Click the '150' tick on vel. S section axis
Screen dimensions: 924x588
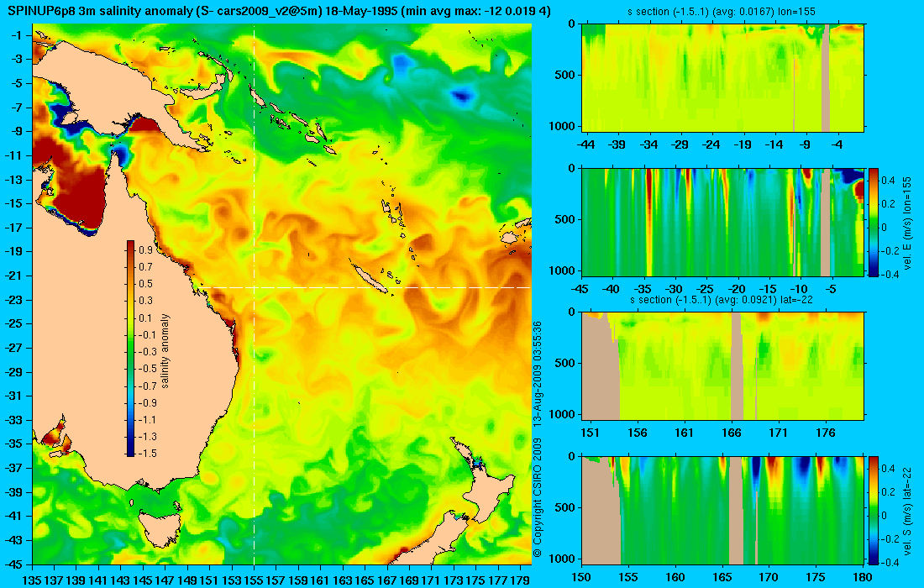coord(581,577)
